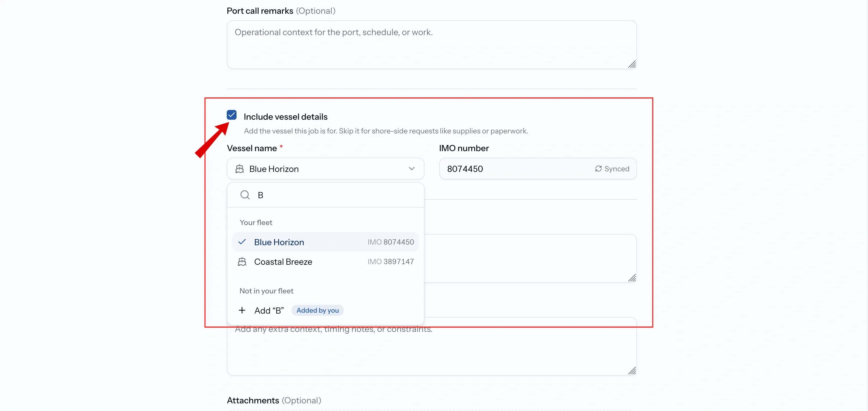Screen dimensions: 868x411
Task: Click the Attachments (Optional) label
Action: point(273,400)
